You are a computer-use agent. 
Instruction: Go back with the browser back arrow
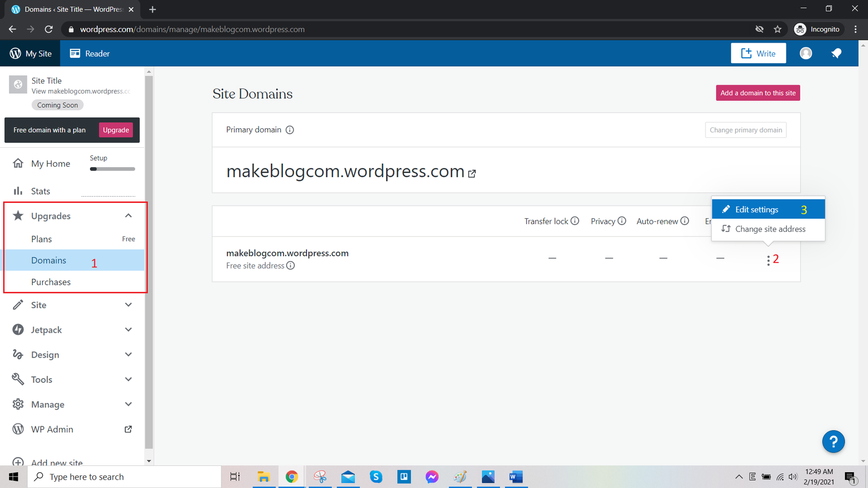point(12,29)
